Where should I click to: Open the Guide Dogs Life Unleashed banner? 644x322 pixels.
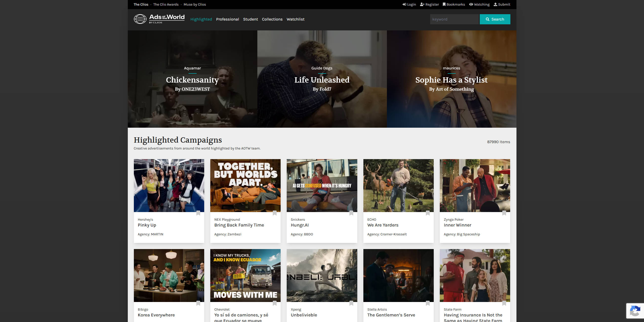click(322, 79)
